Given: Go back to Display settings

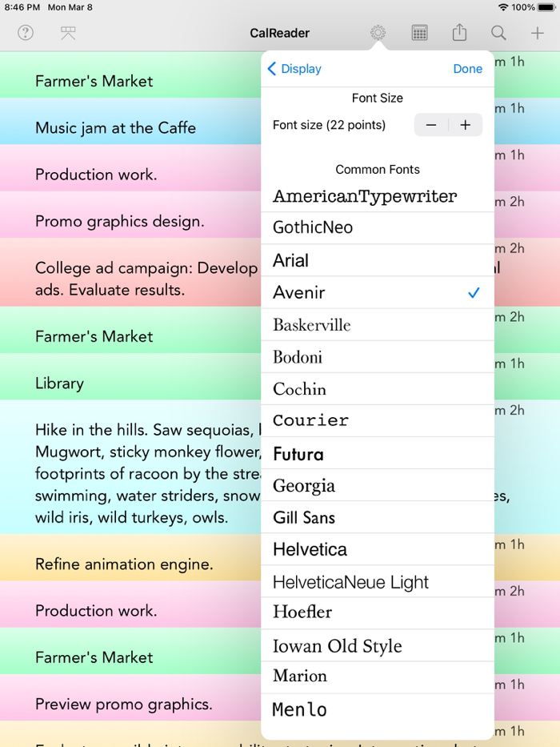Looking at the screenshot, I should [x=294, y=69].
